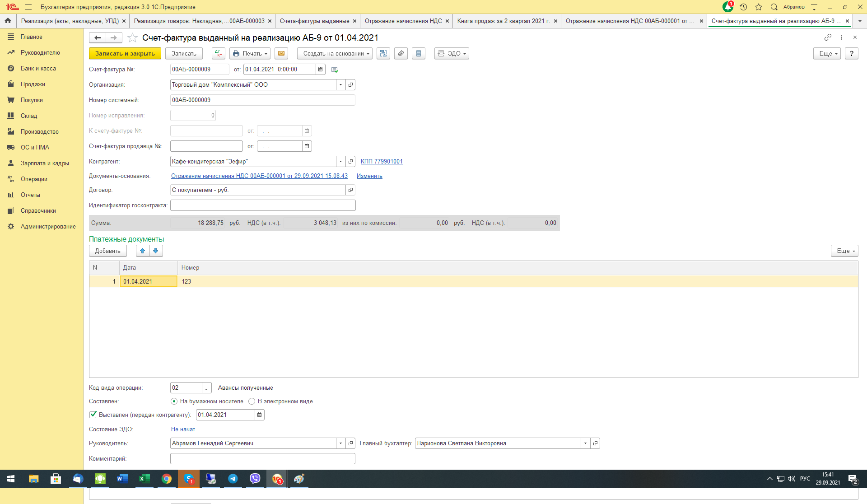Open Telegram from the taskbar

(x=233, y=479)
